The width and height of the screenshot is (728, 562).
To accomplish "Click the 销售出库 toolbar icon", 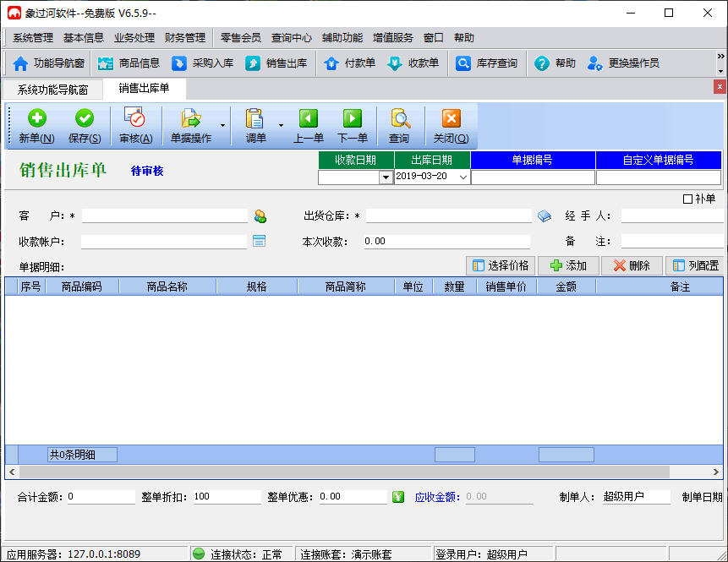I will pyautogui.click(x=276, y=63).
